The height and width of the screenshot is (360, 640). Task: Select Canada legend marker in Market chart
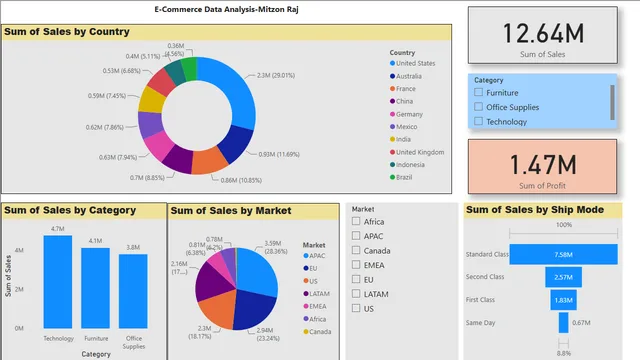click(306, 331)
